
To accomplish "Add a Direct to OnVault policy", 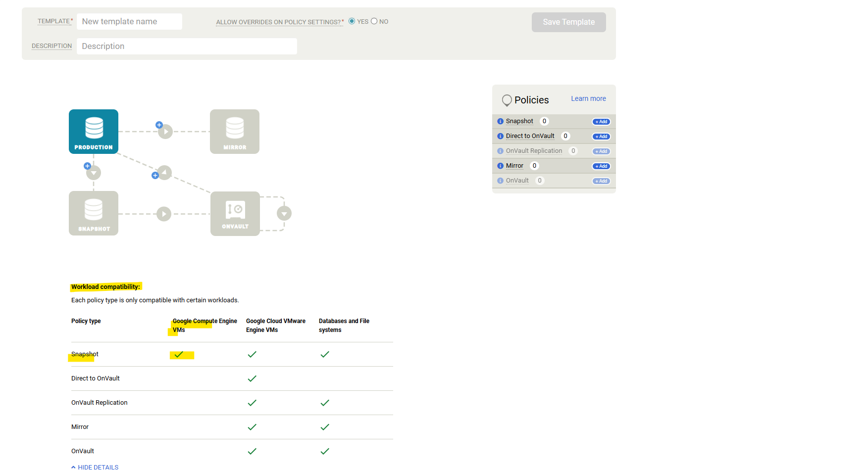I will pyautogui.click(x=601, y=137).
